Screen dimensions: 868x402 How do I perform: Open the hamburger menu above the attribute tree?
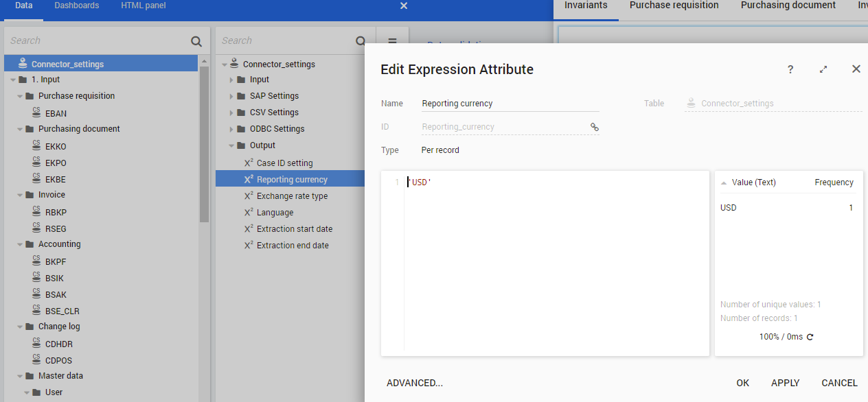coord(393,41)
